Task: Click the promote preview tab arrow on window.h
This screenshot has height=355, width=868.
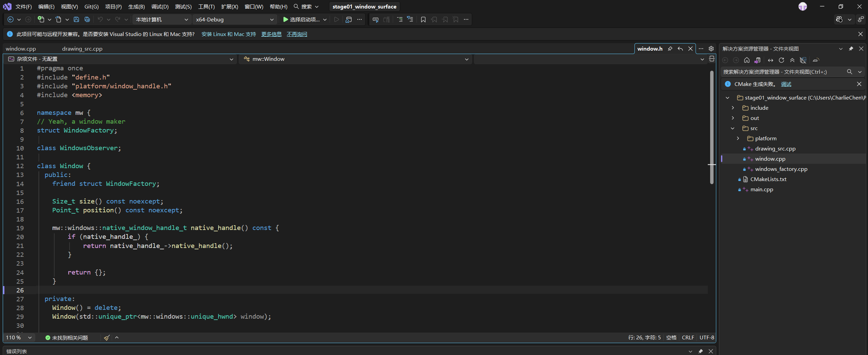Action: tap(680, 49)
